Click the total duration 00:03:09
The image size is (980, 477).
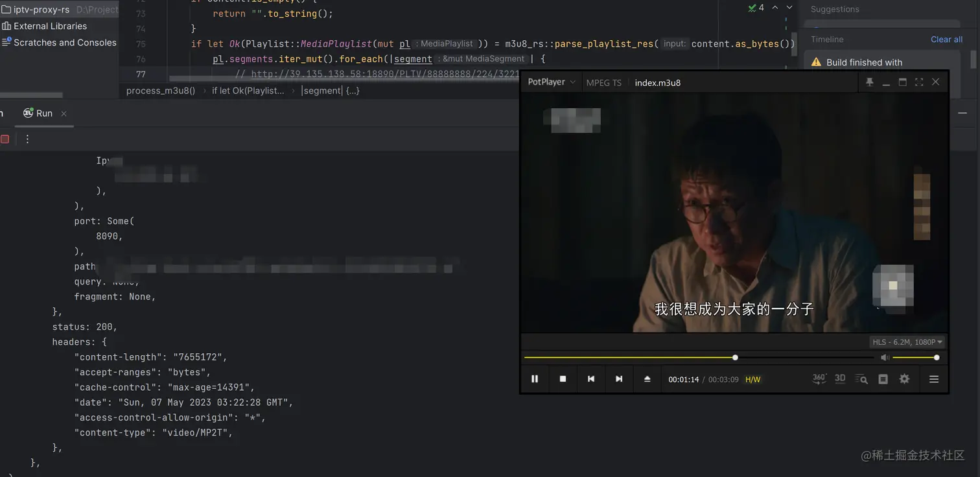[x=723, y=380]
